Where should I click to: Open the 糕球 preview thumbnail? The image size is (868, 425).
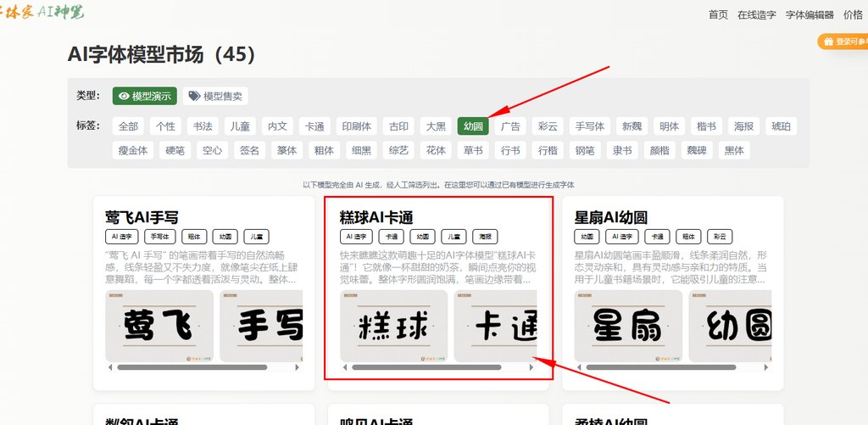point(393,326)
